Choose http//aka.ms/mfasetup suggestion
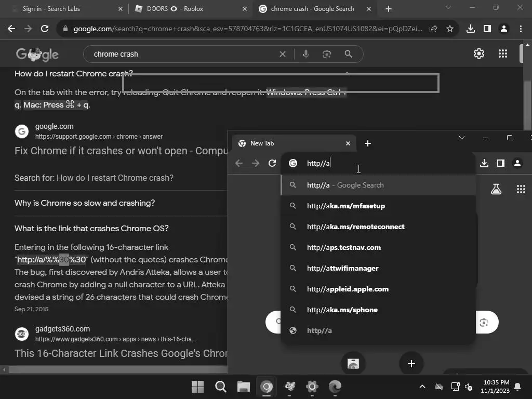Viewport: 532px width, 399px height. [378, 206]
